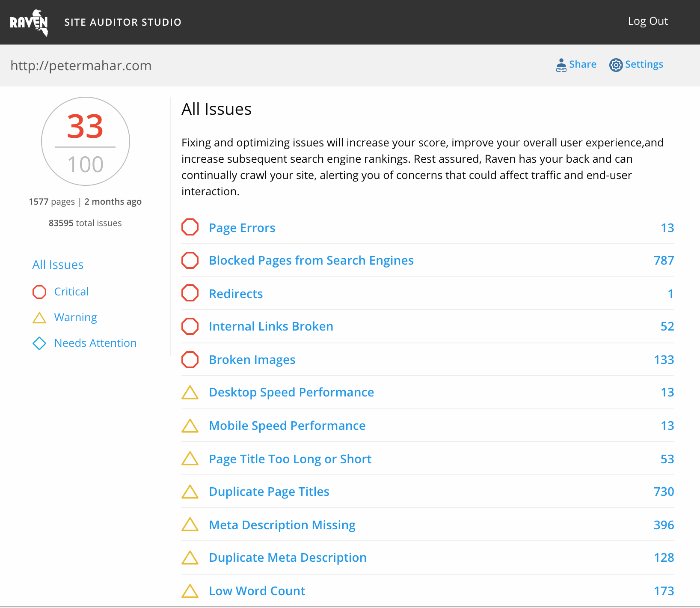Open the Redirects issue list

[x=236, y=294]
